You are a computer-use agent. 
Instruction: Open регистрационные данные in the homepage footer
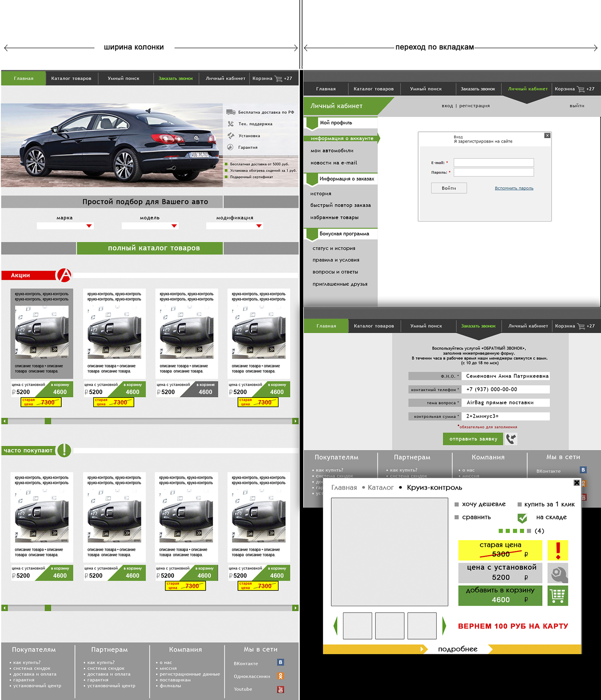coord(190,674)
